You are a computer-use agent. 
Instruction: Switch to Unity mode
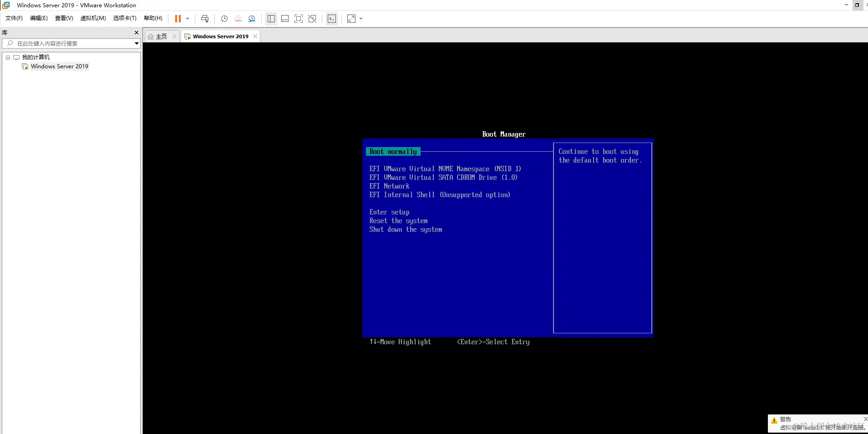(312, 19)
